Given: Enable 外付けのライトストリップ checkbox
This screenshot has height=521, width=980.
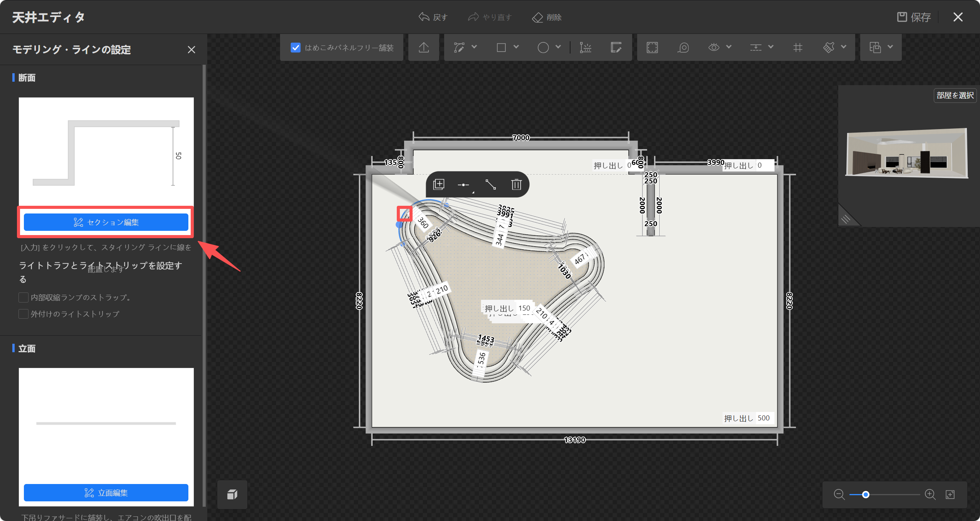Looking at the screenshot, I should point(23,314).
